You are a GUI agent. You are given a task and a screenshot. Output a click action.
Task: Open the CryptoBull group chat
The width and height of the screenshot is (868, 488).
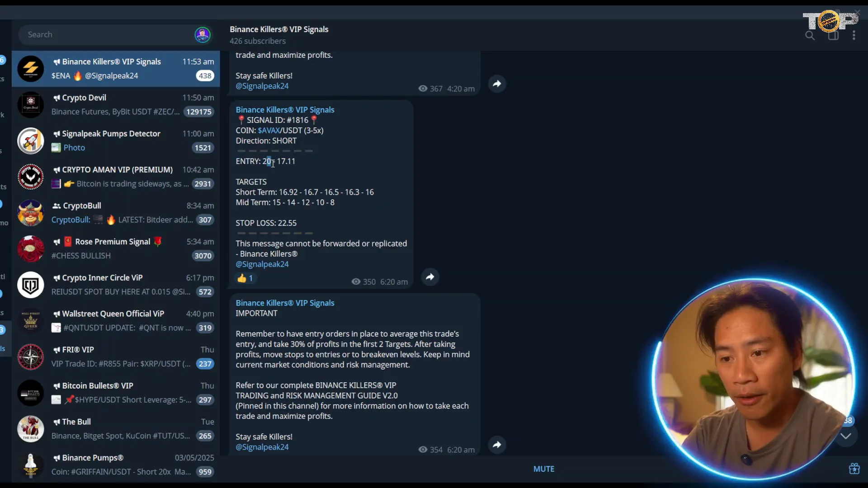coord(116,213)
